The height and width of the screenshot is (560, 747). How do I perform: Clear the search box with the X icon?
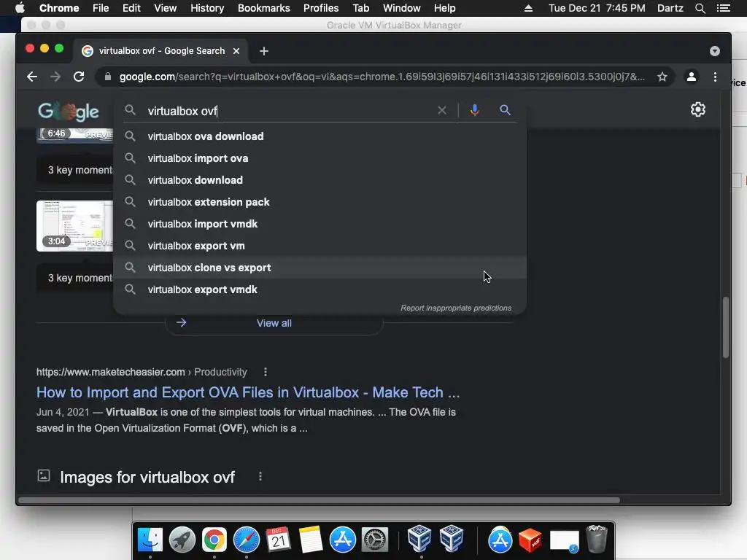click(442, 111)
